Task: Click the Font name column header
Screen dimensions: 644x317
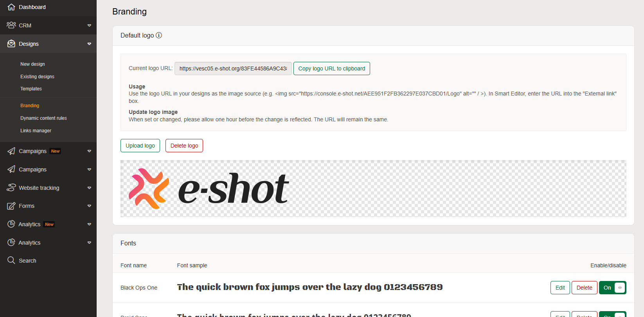Action: [133, 265]
